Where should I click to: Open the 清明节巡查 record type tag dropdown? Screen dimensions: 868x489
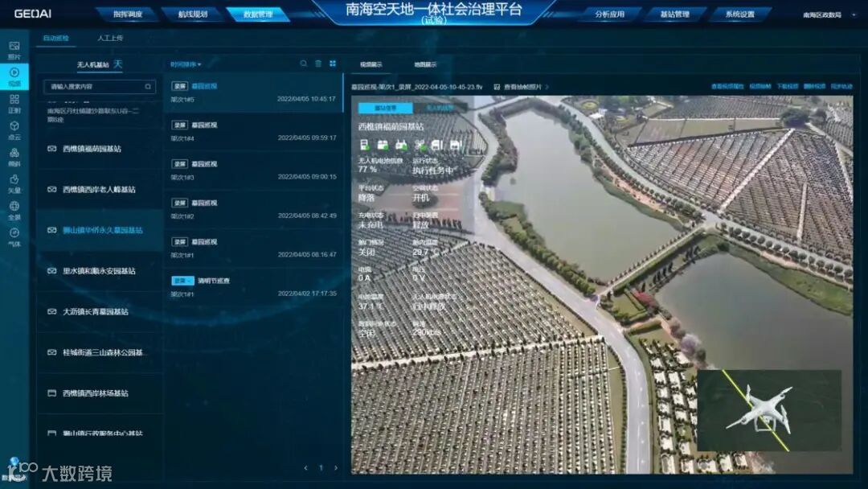[x=182, y=281]
